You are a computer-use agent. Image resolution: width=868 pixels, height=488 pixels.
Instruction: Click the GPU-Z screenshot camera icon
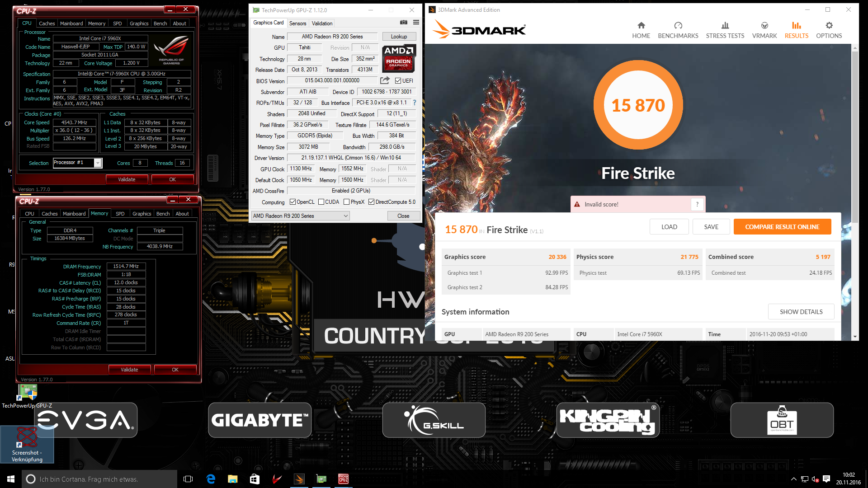pos(404,22)
